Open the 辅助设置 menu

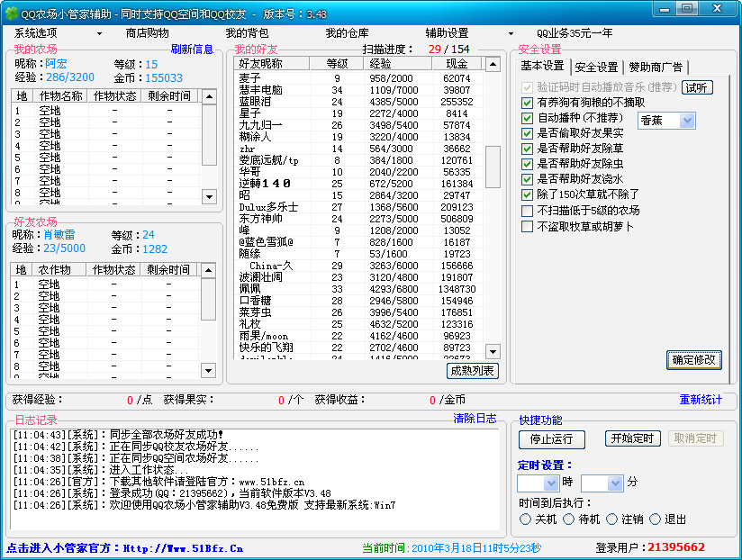tap(447, 33)
